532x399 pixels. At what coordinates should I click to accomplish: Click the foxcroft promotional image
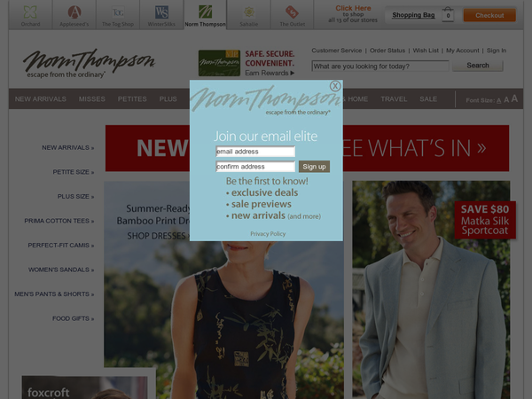point(85,387)
